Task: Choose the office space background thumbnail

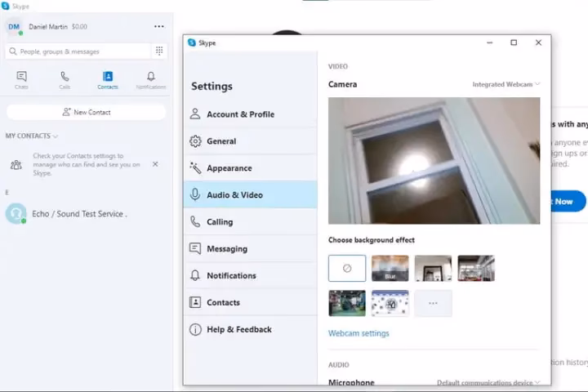Action: (476, 268)
